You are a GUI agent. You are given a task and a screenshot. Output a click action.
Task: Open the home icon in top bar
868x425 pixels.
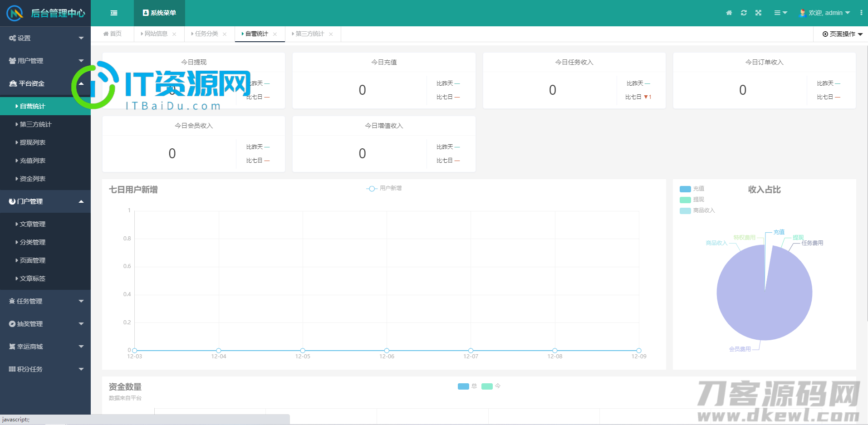coord(729,13)
